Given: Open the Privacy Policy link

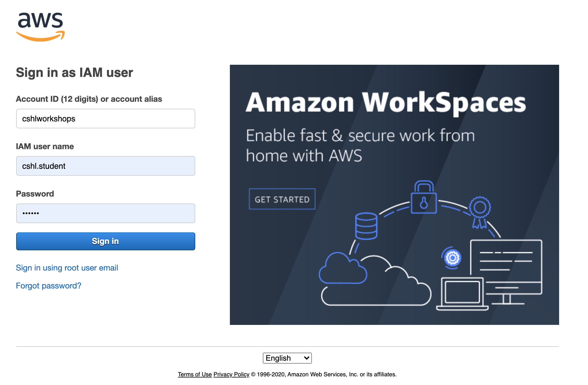Looking at the screenshot, I should click(x=231, y=374).
